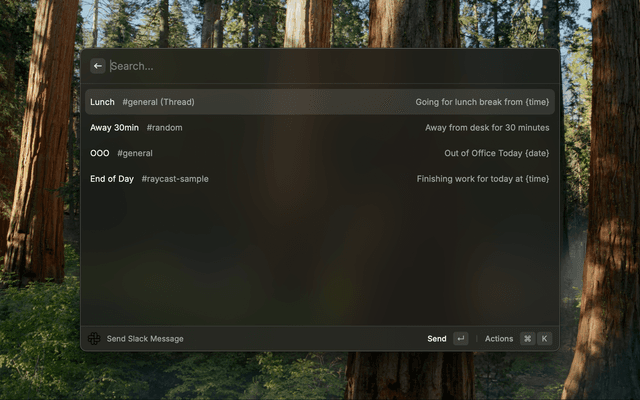This screenshot has height=400, width=640.
Task: Click the Enter key icon beside Send
Action: pyautogui.click(x=460, y=338)
